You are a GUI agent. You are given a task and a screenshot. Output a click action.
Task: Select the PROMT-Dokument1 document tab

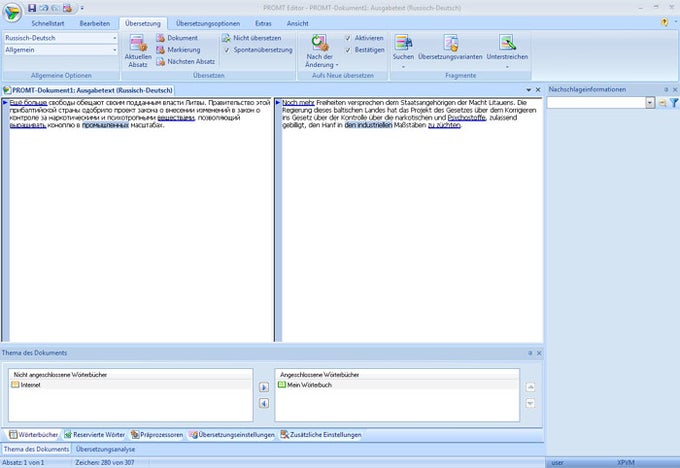pyautogui.click(x=88, y=90)
